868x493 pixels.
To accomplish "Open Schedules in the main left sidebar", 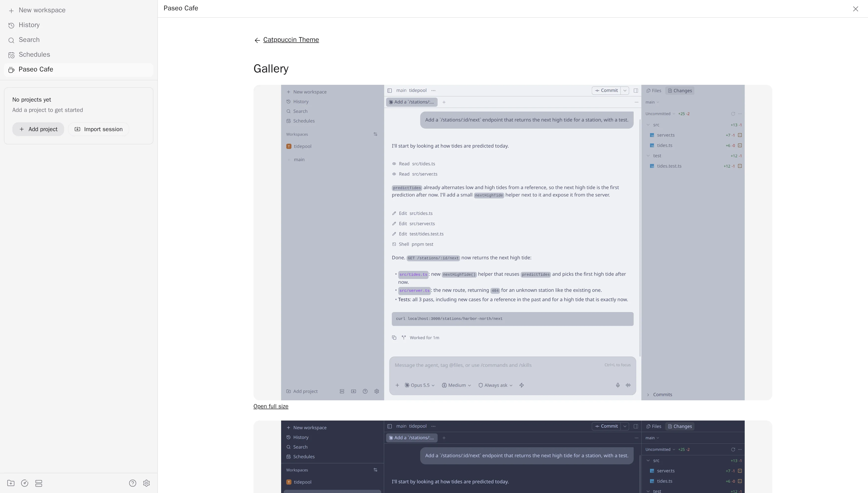I will [79, 54].
